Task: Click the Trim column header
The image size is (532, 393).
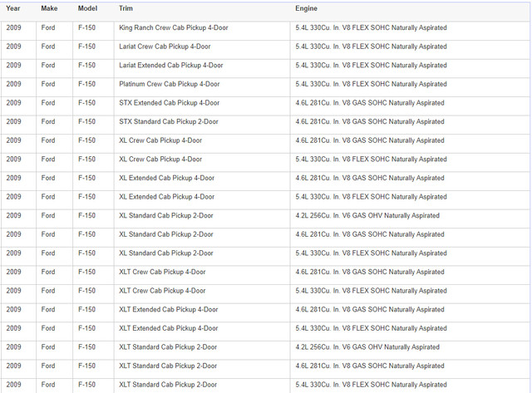Action: tap(126, 8)
